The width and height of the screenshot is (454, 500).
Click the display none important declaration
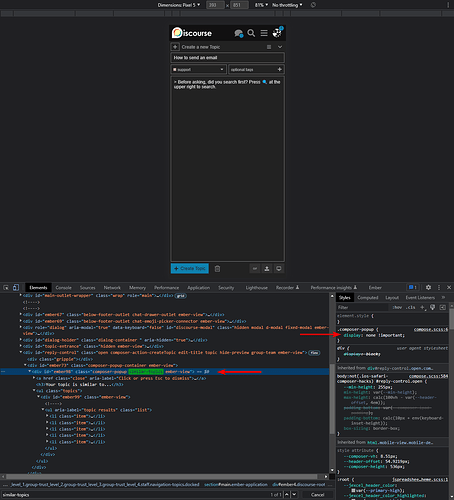374,335
